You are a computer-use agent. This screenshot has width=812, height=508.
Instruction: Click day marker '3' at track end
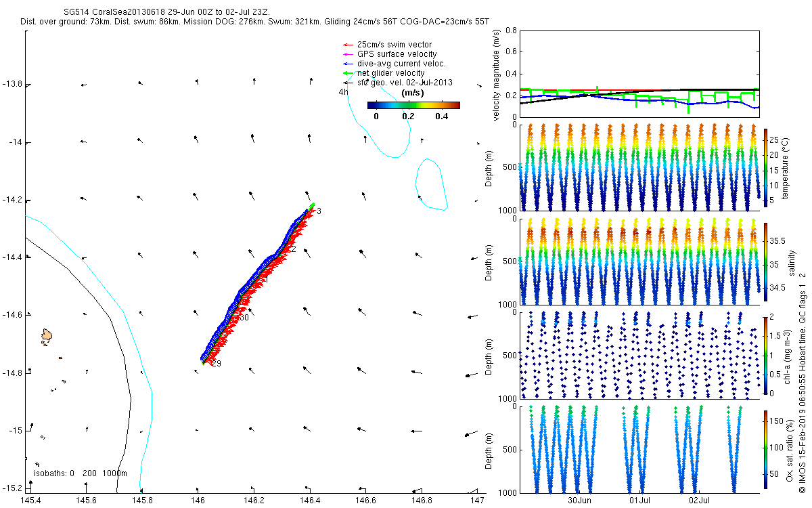pos(319,212)
